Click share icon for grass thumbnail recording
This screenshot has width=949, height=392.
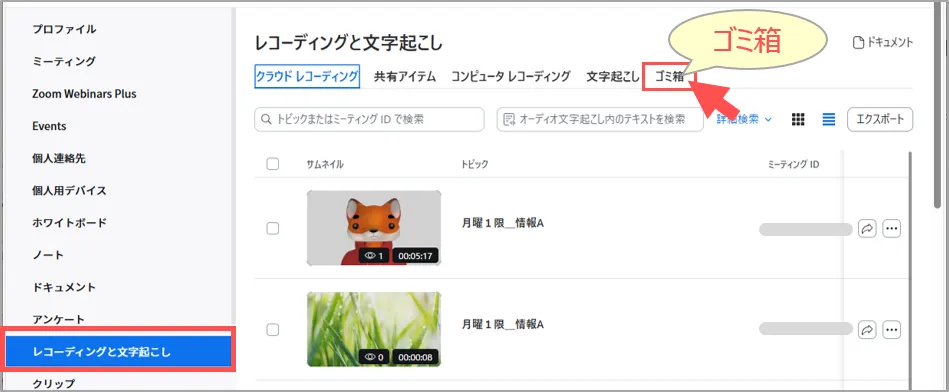coord(867,330)
